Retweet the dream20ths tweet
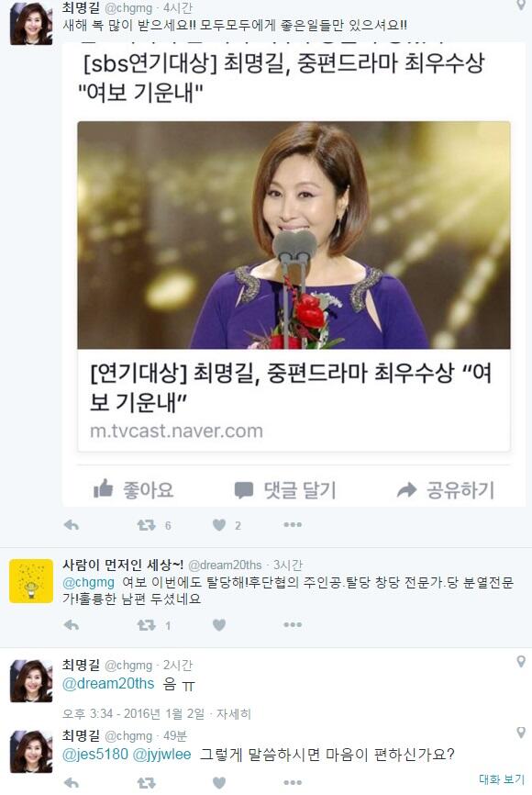Image resolution: width=532 pixels, height=795 pixels. (147, 626)
